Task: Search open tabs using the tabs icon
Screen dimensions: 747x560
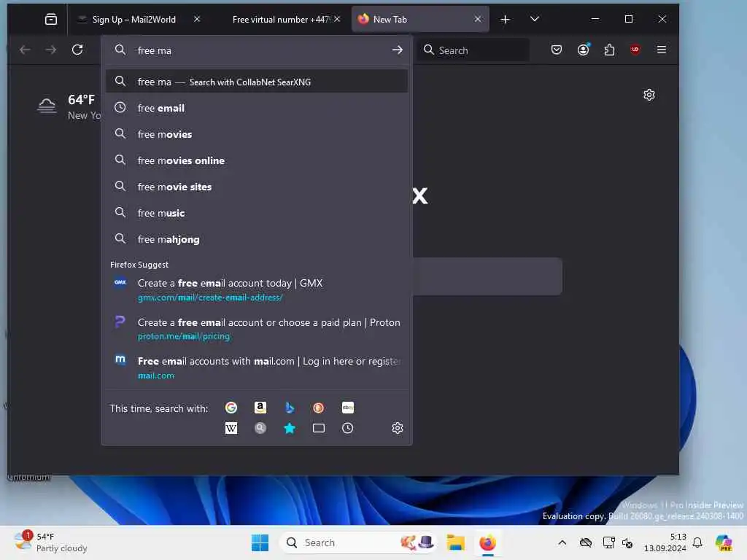Action: pos(318,428)
